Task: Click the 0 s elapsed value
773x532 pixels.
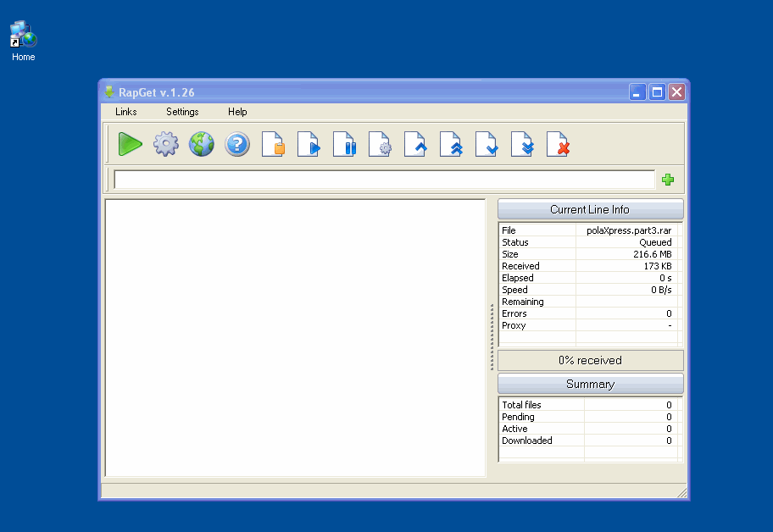Action: [x=665, y=278]
